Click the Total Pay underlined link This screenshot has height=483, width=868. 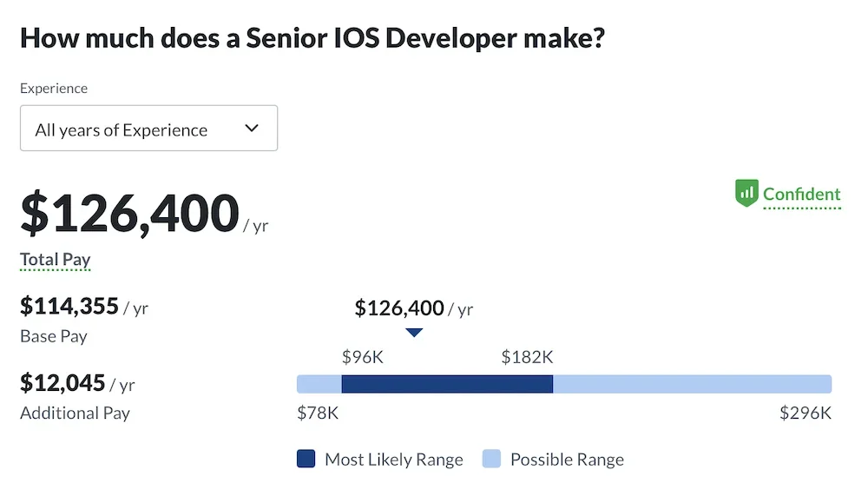pos(56,259)
